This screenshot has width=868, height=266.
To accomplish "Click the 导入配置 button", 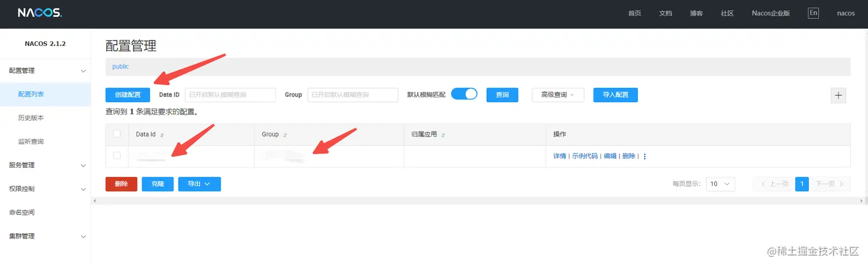I will coord(615,95).
